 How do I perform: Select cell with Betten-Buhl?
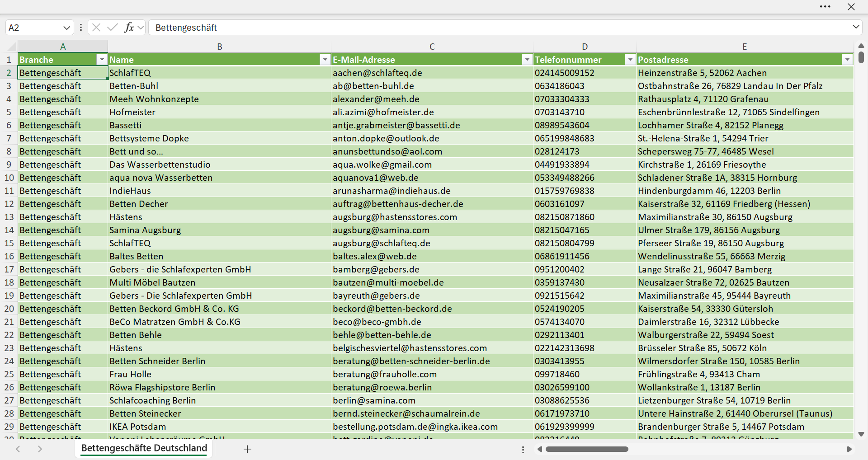tap(220, 86)
